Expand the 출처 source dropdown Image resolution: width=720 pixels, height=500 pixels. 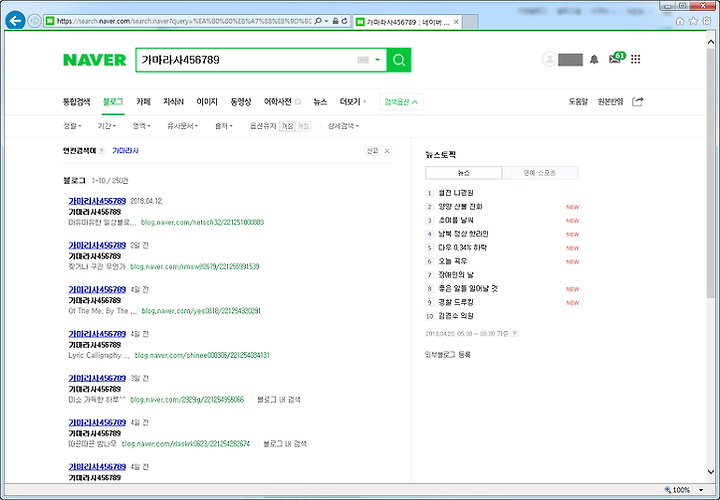[x=224, y=126]
